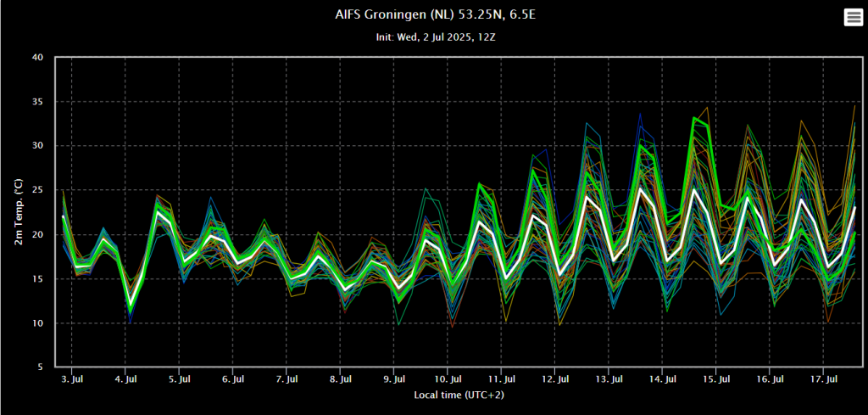This screenshot has height=415, width=868.
Task: Click the 3. Jul x-axis label
Action: pyautogui.click(x=71, y=379)
